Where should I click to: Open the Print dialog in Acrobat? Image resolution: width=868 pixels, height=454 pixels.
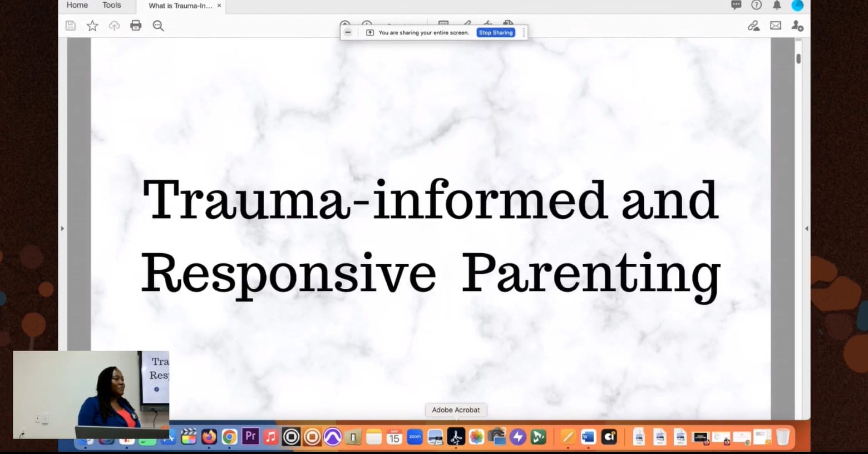(136, 25)
